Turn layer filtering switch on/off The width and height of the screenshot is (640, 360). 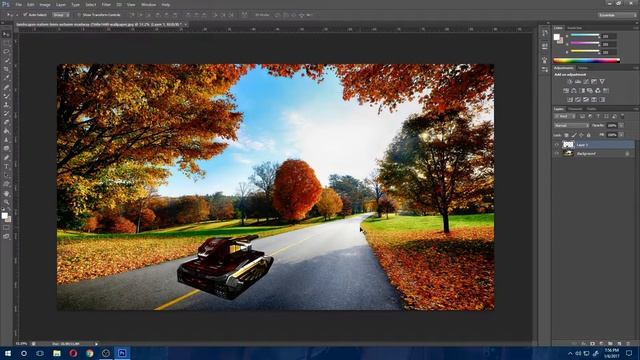click(x=622, y=116)
